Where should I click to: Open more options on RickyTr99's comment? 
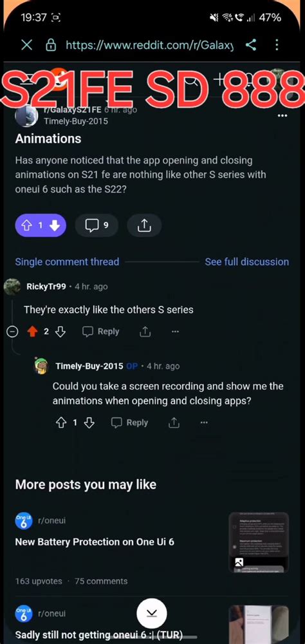click(175, 332)
